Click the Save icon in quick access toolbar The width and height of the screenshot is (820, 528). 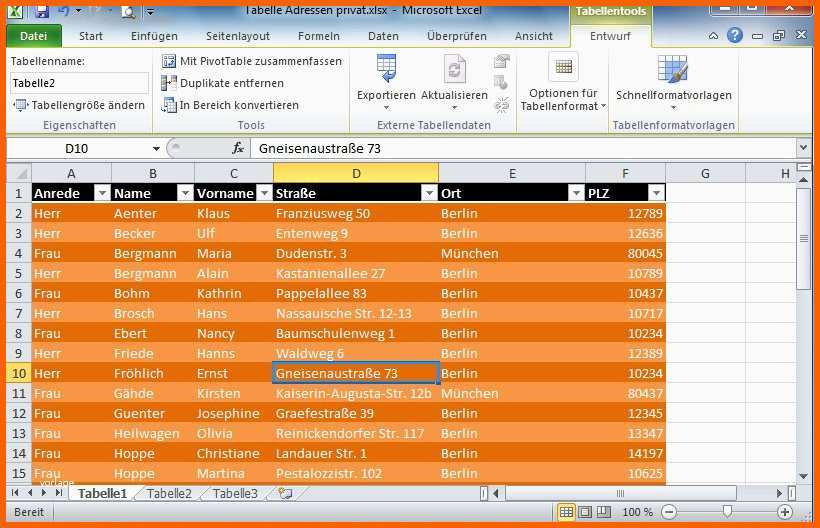point(42,11)
